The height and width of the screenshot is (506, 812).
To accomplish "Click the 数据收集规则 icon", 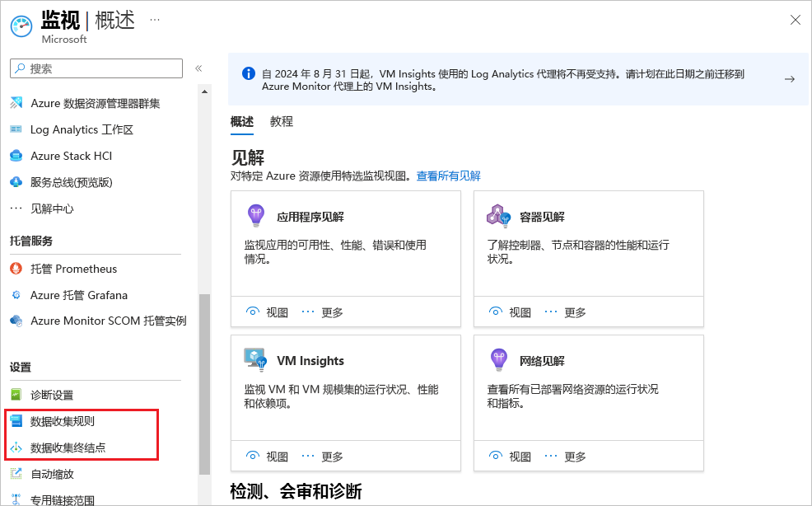I will click(16, 421).
